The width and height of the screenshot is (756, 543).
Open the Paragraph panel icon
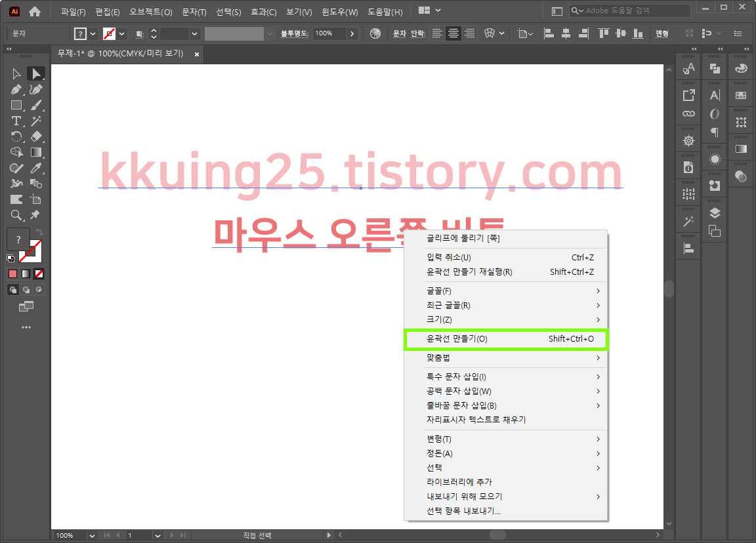click(x=715, y=132)
